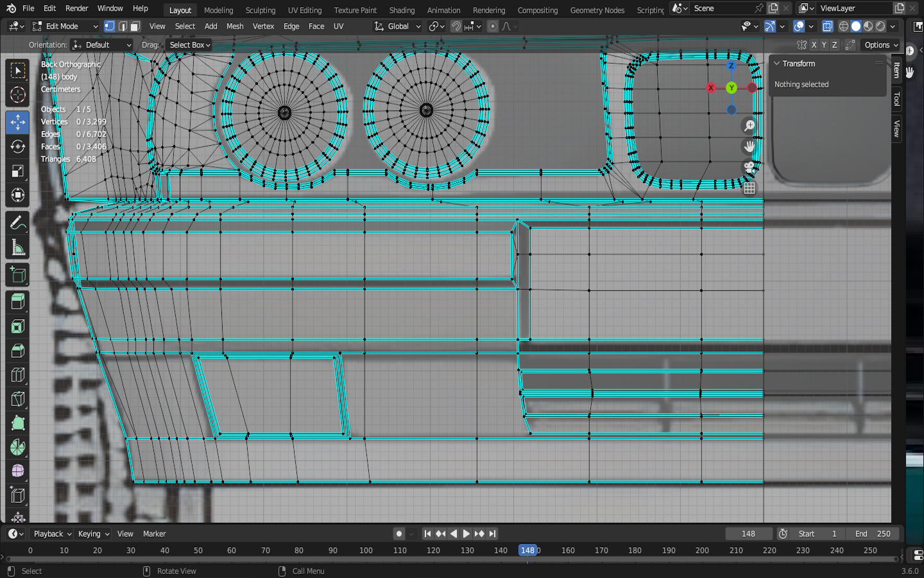The height and width of the screenshot is (578, 924).
Task: Click the Start frame field
Action: tap(817, 534)
